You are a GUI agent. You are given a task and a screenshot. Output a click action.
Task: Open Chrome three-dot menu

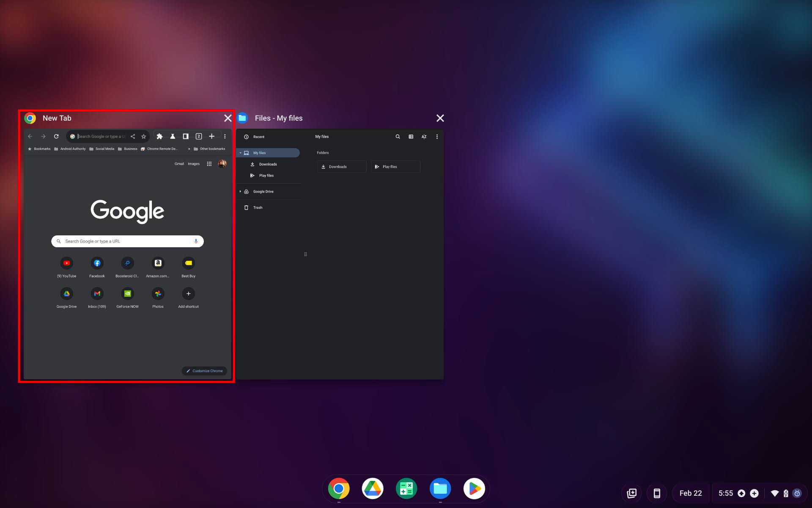pos(225,136)
